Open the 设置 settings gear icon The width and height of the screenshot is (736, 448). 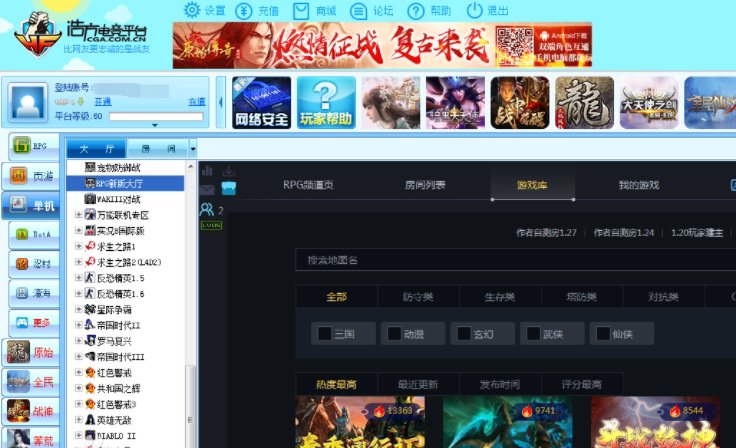click(x=192, y=10)
